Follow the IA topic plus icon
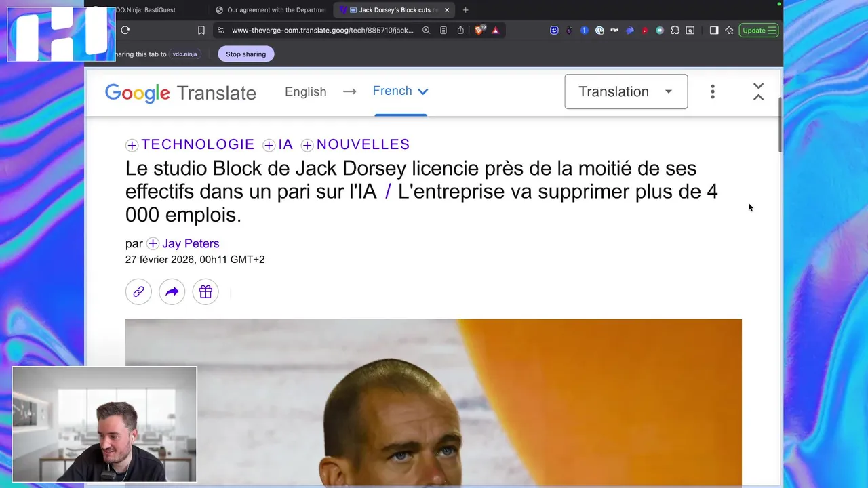 [x=269, y=145]
